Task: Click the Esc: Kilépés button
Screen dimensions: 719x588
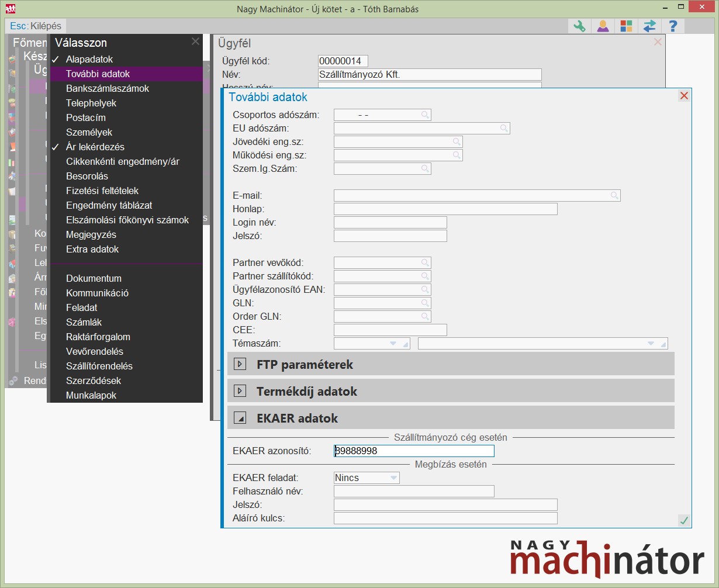Action: [36, 26]
